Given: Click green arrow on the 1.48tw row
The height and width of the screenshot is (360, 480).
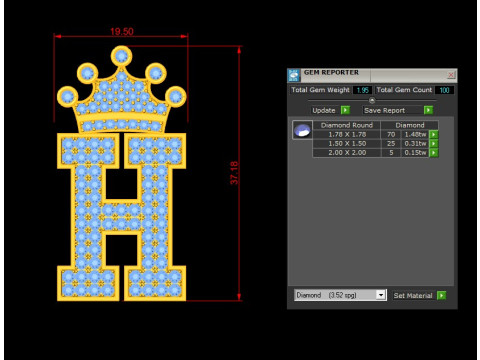Looking at the screenshot, I should (x=434, y=134).
